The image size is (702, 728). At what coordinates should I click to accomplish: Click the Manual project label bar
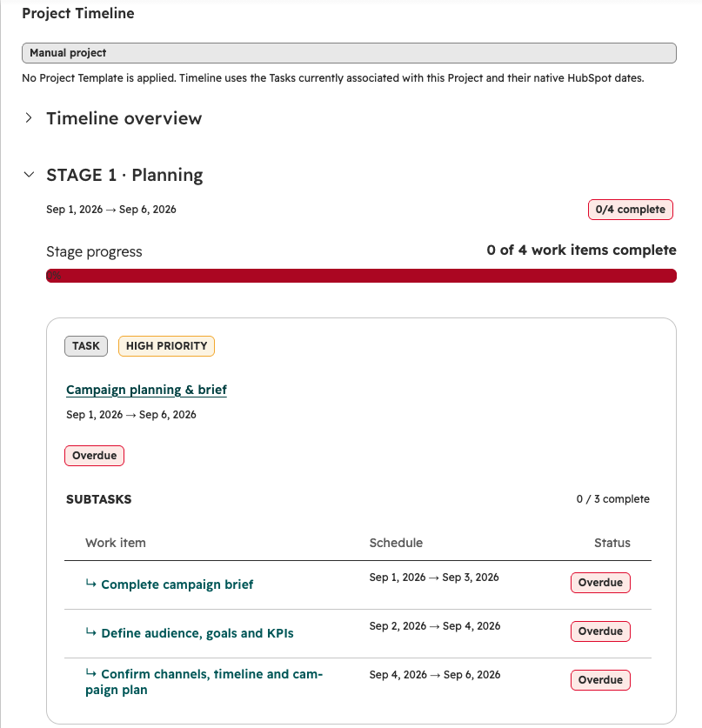point(349,53)
